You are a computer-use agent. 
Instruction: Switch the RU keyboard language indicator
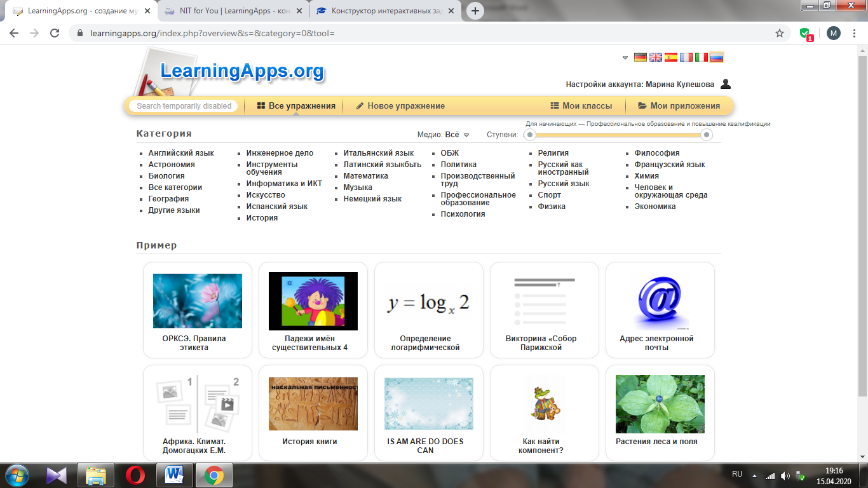[737, 474]
